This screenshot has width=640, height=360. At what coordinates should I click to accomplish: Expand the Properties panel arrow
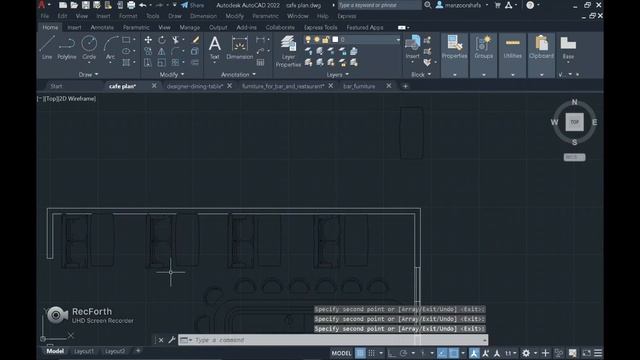454,75
